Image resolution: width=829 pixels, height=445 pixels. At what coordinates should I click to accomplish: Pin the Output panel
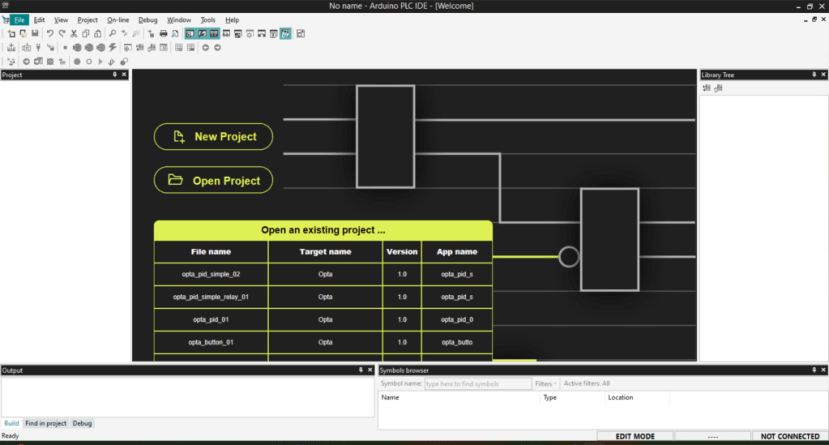(x=361, y=370)
